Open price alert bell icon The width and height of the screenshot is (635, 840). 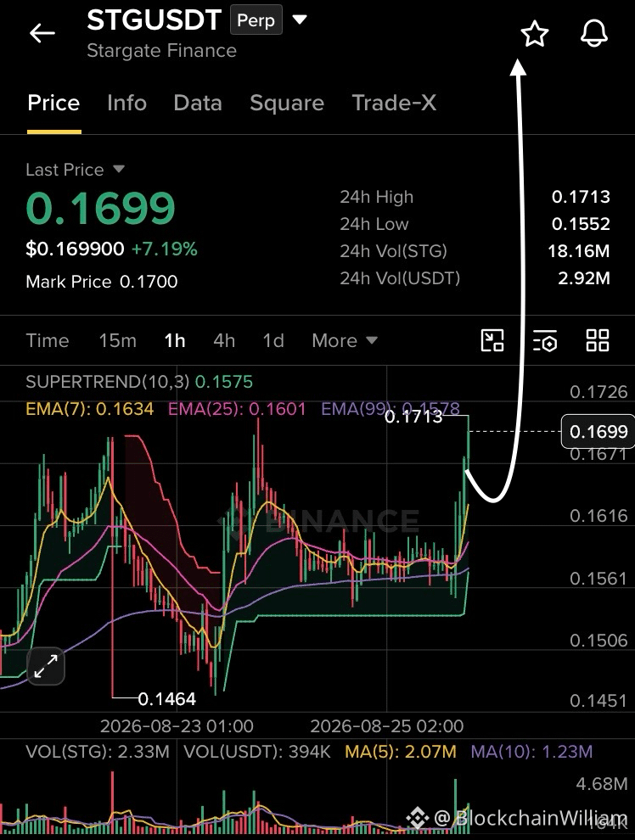[594, 34]
